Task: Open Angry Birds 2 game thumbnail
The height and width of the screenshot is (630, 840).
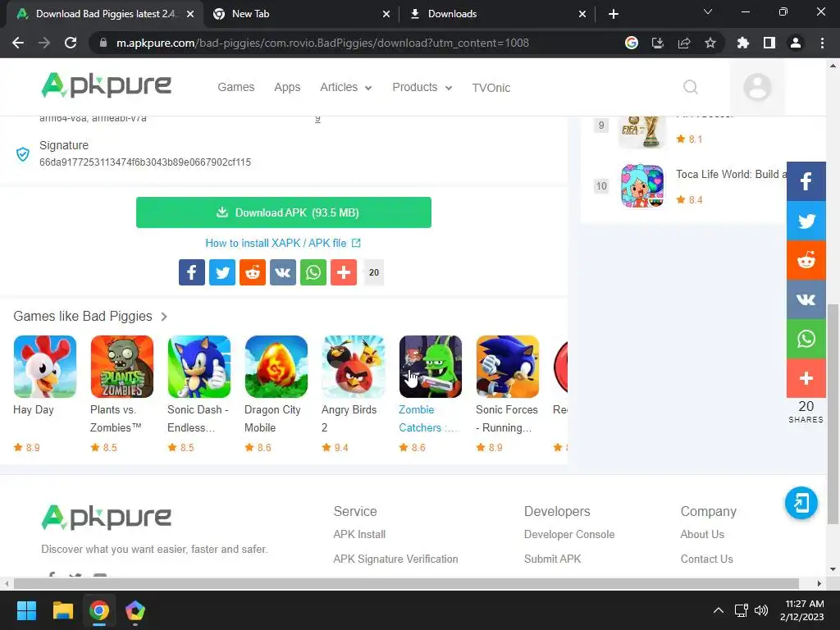Action: [354, 367]
